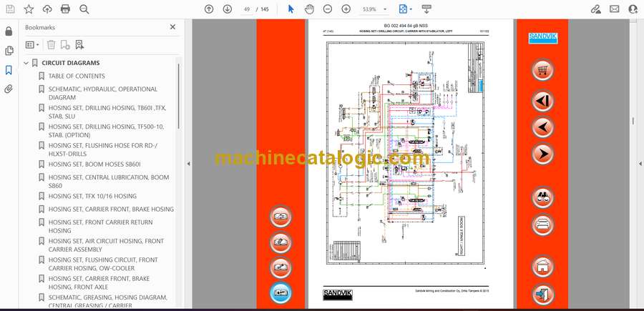The width and height of the screenshot is (644, 311).
Task: Zoom out with the minus button
Action: coord(327,9)
